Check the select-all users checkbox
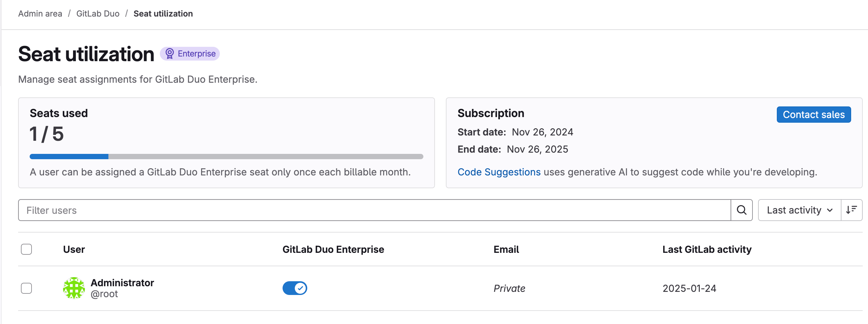The height and width of the screenshot is (324, 868). point(26,249)
